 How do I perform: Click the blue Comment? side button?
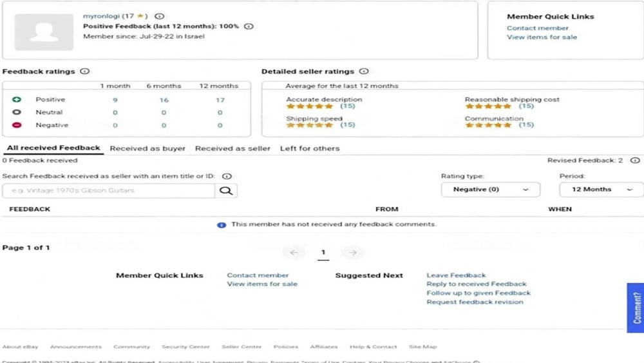[636, 308]
